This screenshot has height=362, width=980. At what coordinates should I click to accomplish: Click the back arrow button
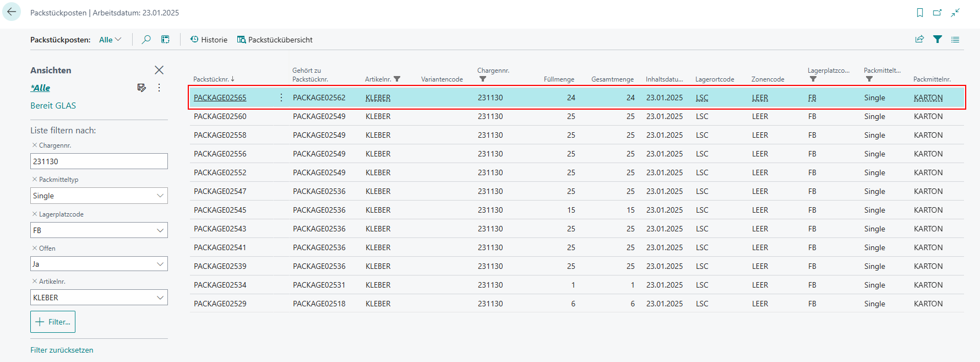[12, 12]
